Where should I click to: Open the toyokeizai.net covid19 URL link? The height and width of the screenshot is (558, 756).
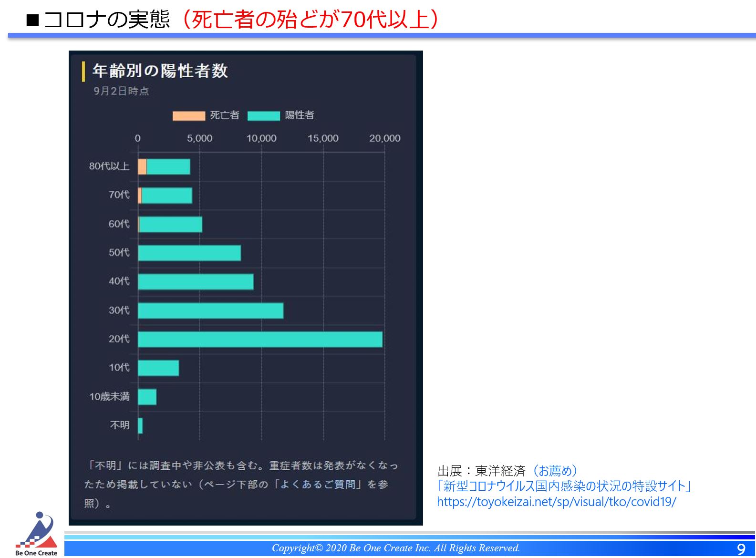557,502
